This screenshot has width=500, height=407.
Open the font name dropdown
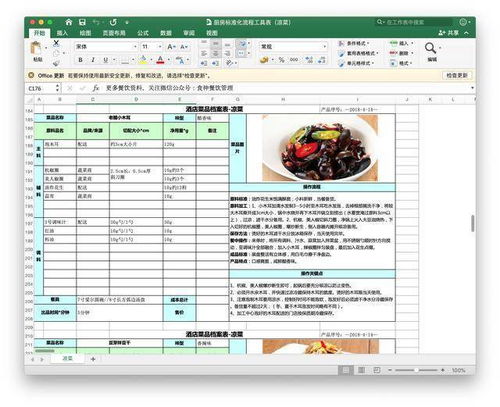pyautogui.click(x=135, y=47)
